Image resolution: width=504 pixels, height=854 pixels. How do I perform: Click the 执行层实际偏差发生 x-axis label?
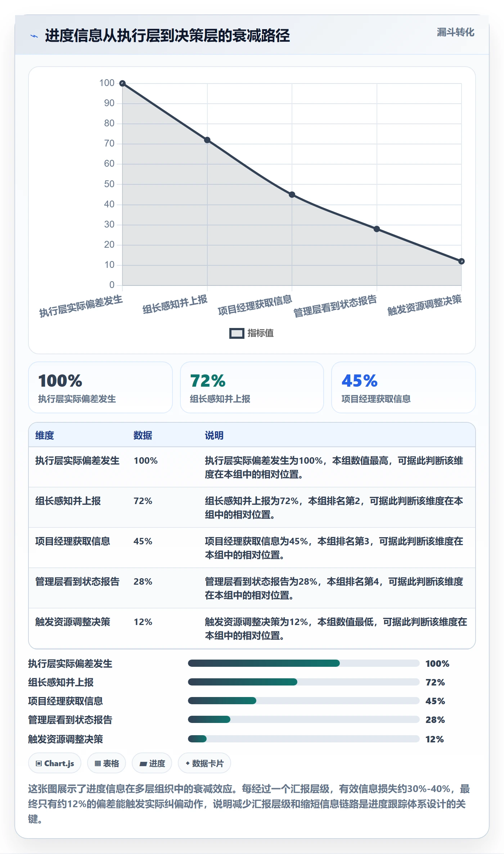(81, 306)
